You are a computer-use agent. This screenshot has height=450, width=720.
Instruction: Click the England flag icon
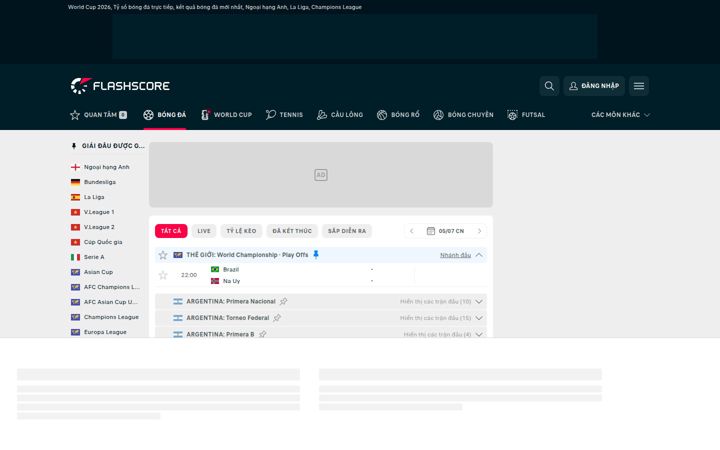[75, 167]
